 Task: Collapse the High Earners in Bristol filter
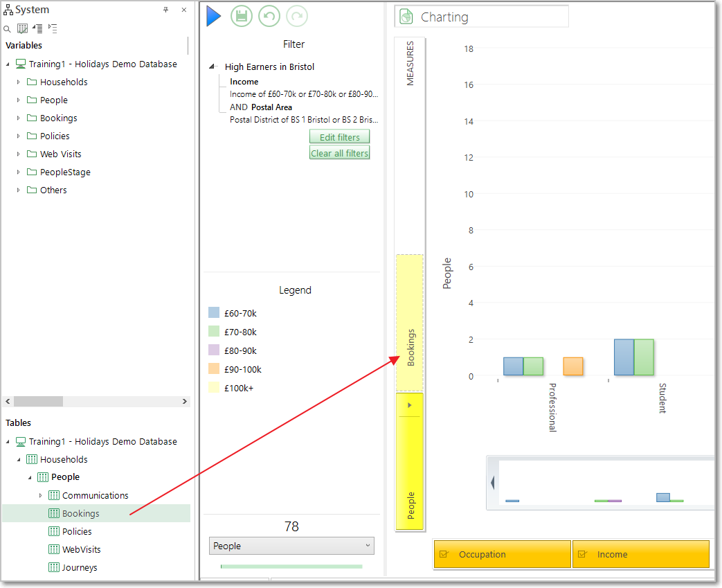tap(212, 66)
